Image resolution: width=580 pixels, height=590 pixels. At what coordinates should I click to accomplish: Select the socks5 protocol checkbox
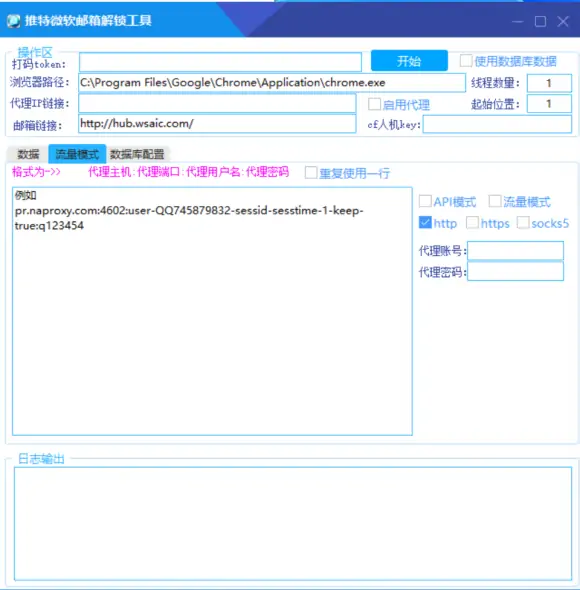[x=523, y=222]
